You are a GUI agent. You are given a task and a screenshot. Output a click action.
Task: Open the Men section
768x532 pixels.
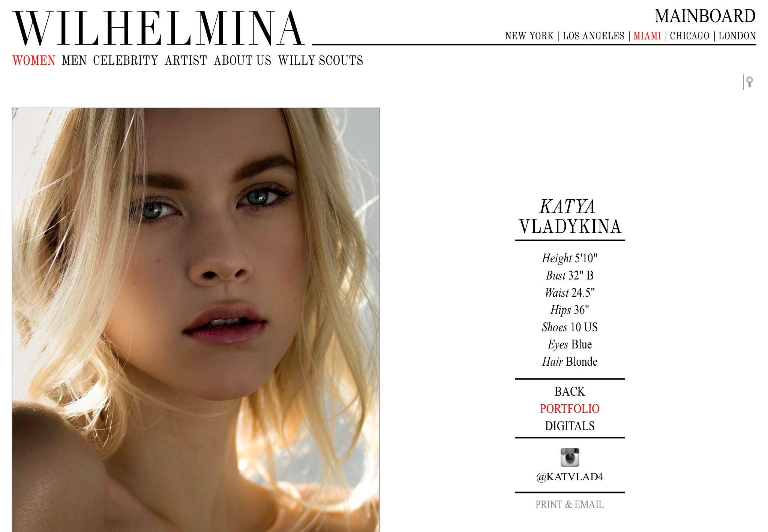point(74,60)
